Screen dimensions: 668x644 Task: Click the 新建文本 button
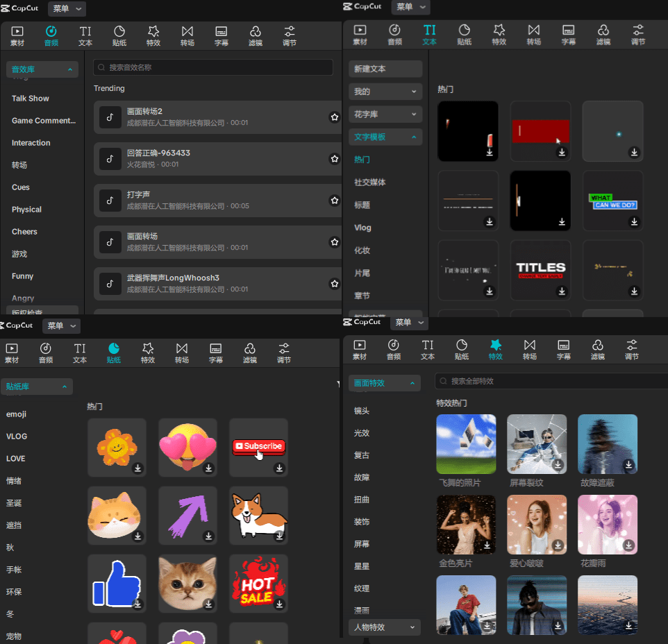tap(385, 69)
